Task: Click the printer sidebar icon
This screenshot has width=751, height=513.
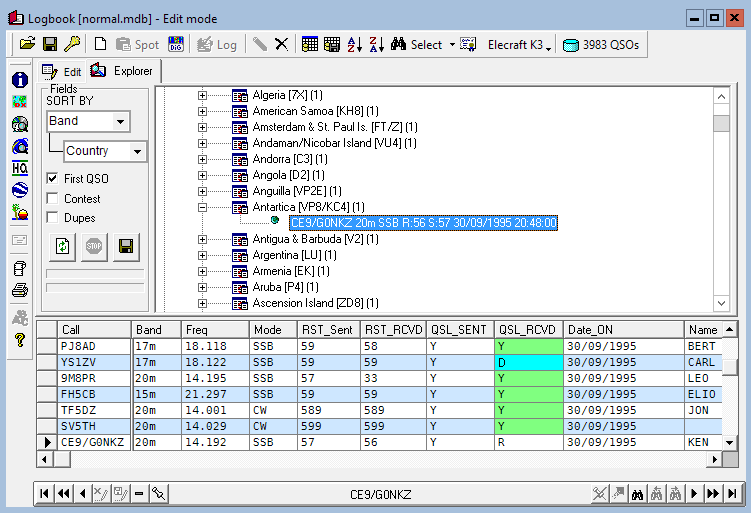Action: 20,290
